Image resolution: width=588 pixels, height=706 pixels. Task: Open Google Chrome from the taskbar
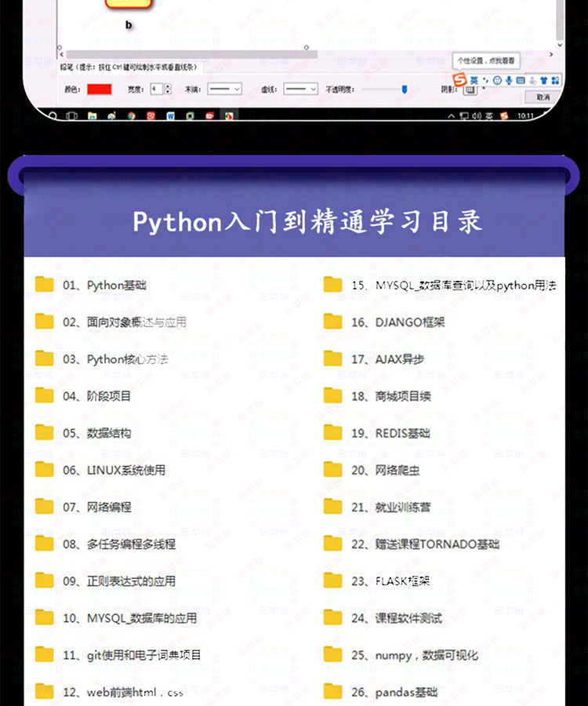click(131, 116)
